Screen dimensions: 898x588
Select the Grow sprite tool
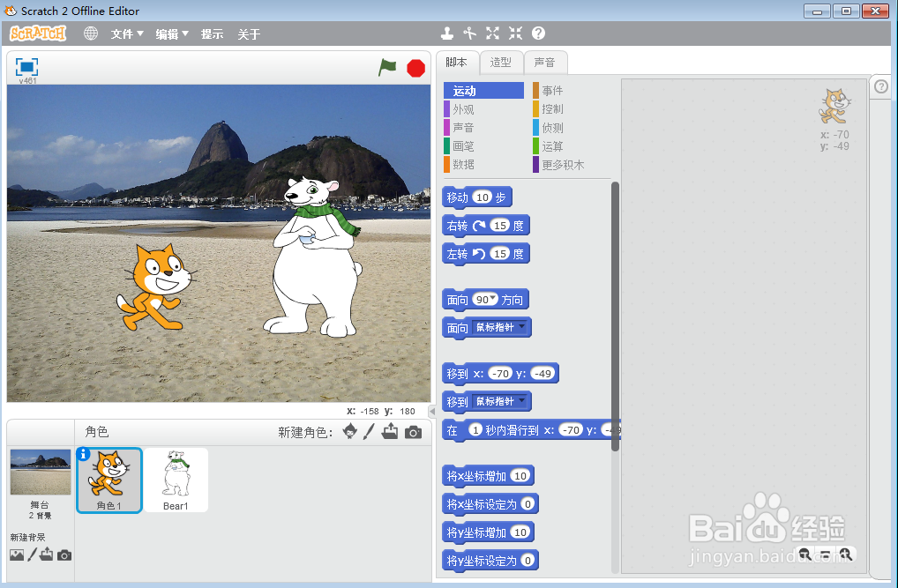(492, 33)
